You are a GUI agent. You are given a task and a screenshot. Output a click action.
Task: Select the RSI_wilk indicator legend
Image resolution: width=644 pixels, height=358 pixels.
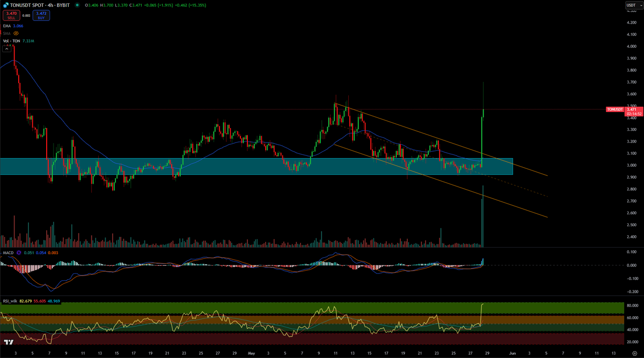pos(10,301)
